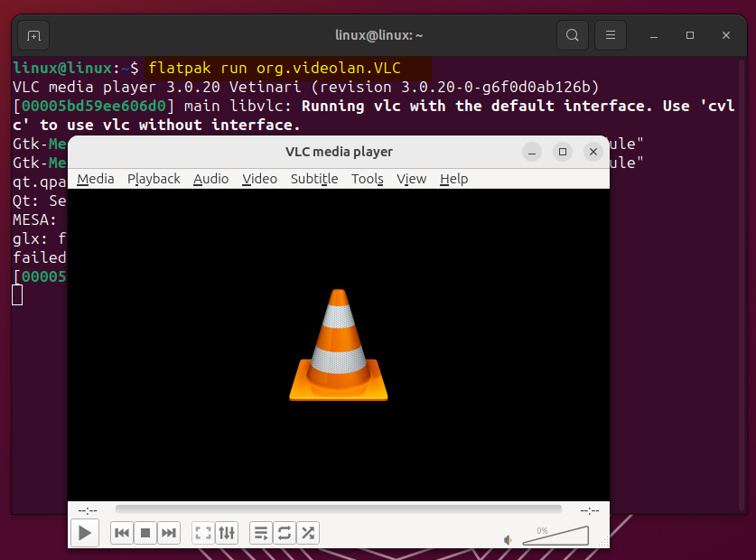Click the terminal cursor block
The image size is (756, 560).
[17, 295]
